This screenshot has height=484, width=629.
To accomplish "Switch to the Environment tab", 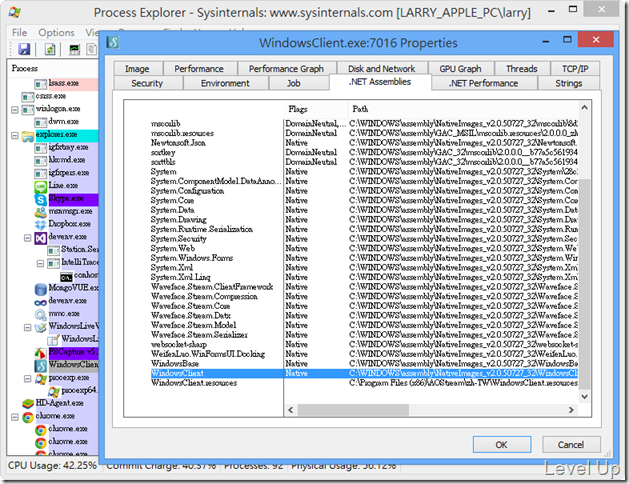I will coord(225,83).
